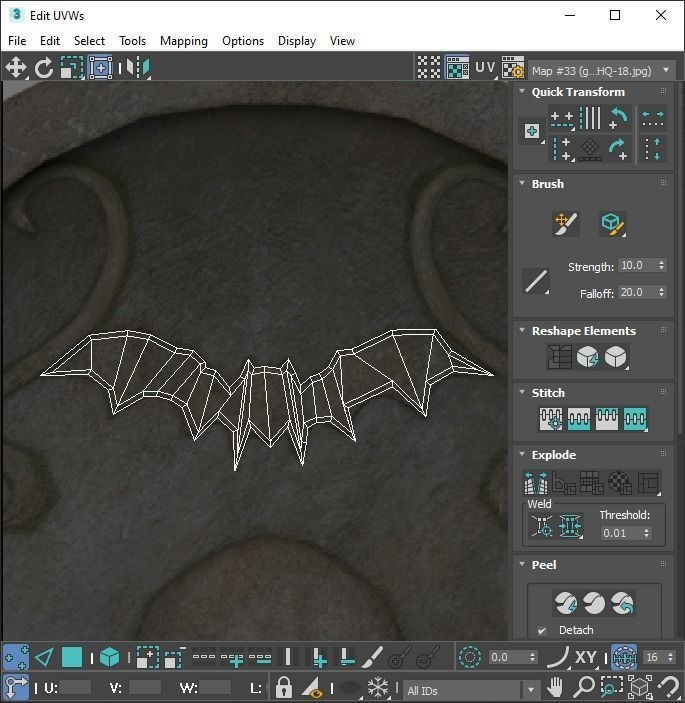685x703 pixels.
Task: Open the View menu
Action: pos(342,41)
